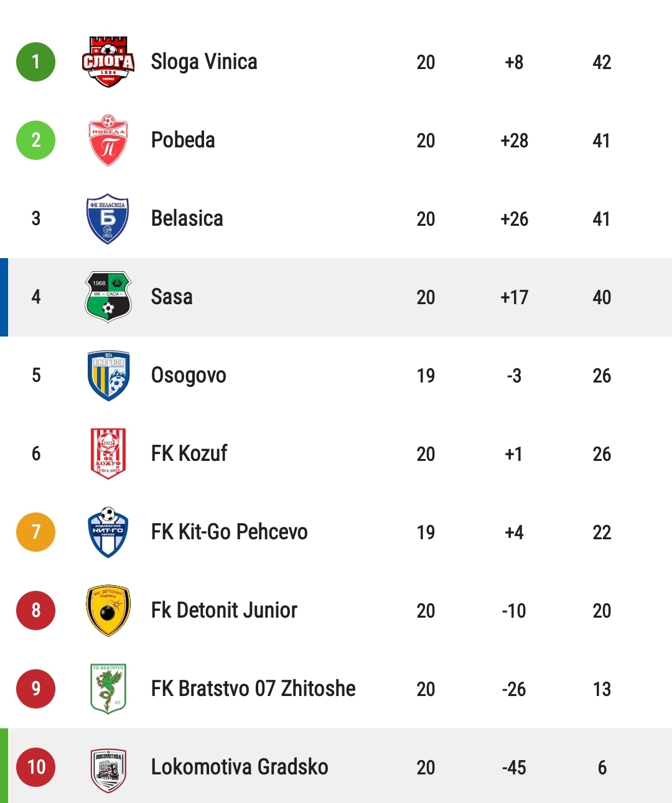672x803 pixels.
Task: Open the Osogovo club emblem
Action: pos(108,375)
